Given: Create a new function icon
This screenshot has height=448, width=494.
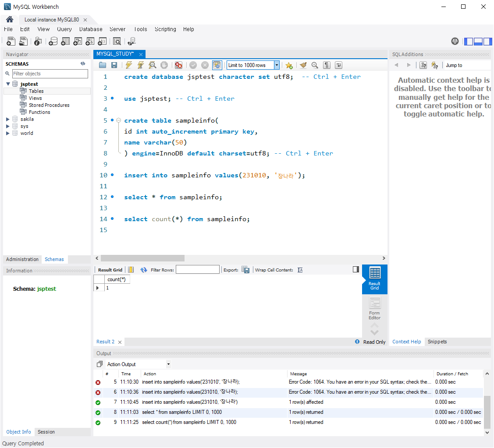Looking at the screenshot, I should [102, 41].
